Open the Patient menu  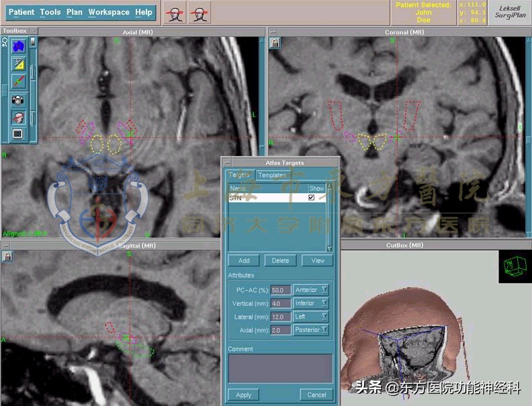(21, 12)
